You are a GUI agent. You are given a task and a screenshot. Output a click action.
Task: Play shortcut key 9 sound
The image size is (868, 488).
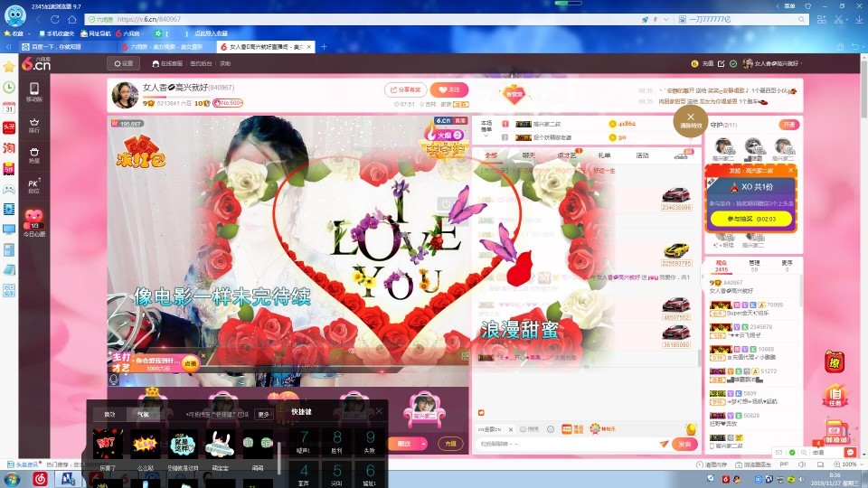coord(370,442)
